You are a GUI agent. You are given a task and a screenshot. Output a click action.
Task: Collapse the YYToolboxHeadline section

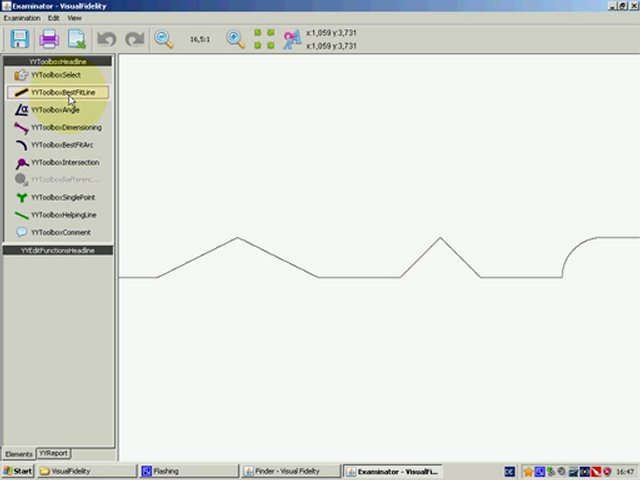point(58,62)
